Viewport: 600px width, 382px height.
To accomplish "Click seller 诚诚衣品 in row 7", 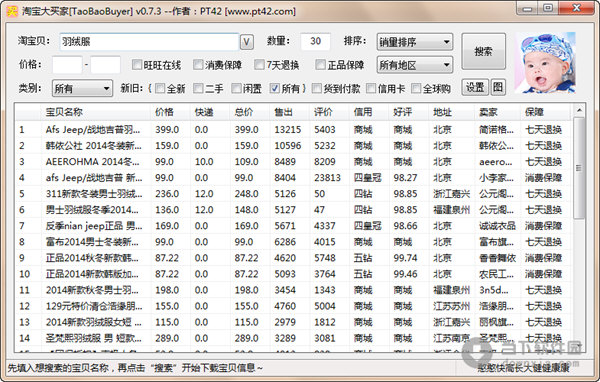I will pos(497,226).
